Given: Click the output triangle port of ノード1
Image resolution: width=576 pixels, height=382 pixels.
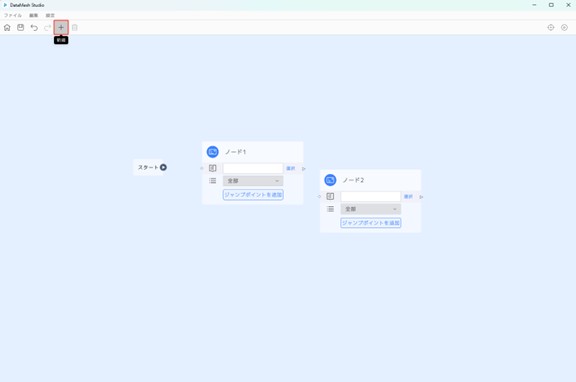Looking at the screenshot, I should tap(304, 169).
